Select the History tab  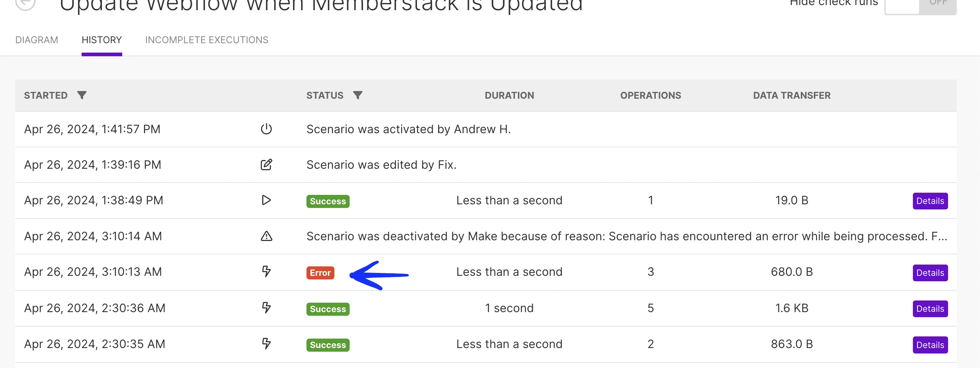click(102, 40)
